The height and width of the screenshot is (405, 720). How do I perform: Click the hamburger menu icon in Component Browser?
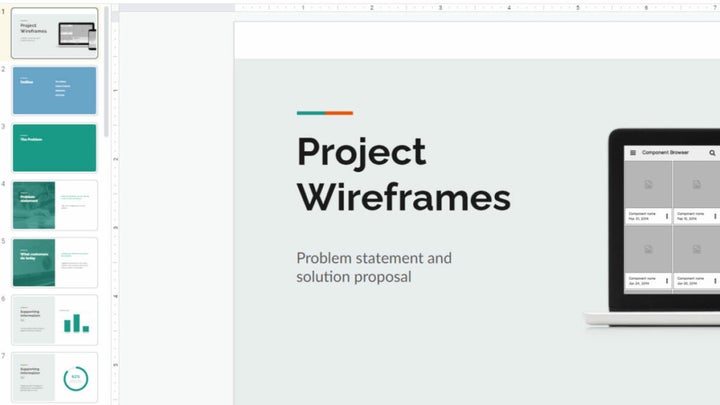pos(632,153)
